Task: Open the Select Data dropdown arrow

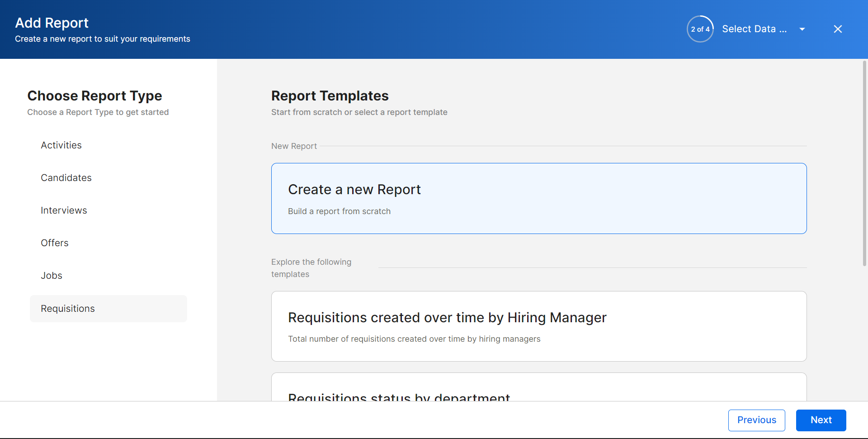Action: coord(802,29)
